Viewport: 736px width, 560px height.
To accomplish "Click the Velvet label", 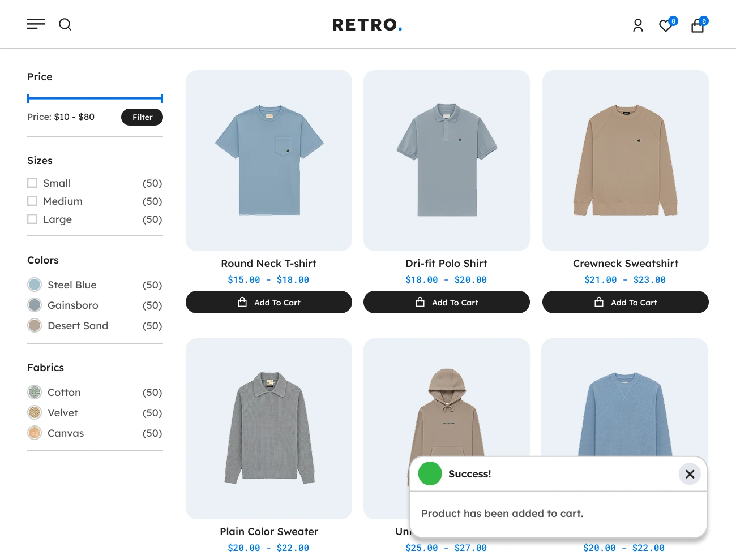I will [63, 412].
